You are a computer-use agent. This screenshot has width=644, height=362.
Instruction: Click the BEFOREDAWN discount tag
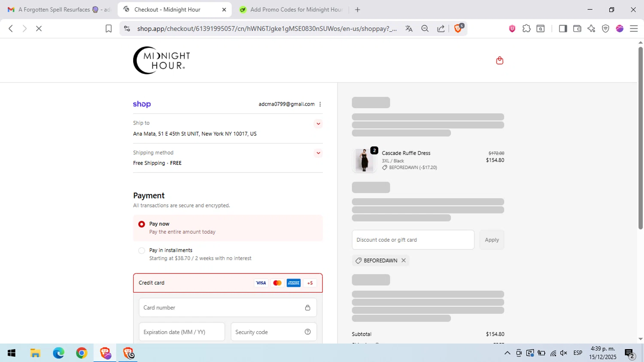380,261
